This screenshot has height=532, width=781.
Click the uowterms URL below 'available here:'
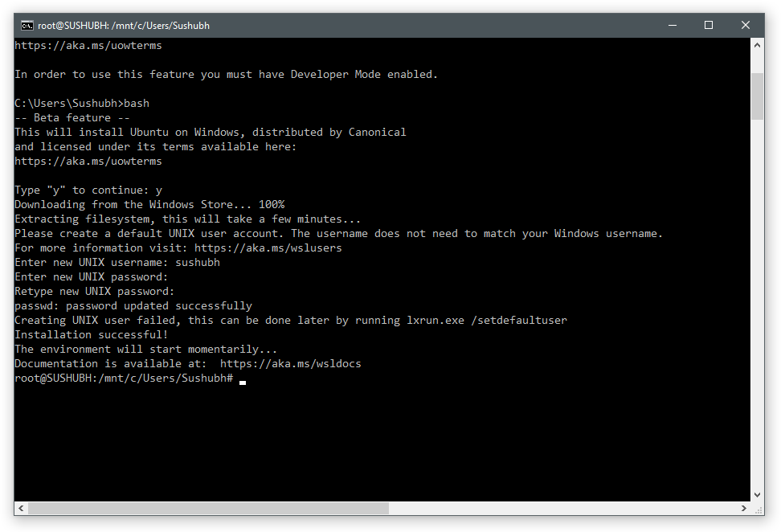coord(88,162)
